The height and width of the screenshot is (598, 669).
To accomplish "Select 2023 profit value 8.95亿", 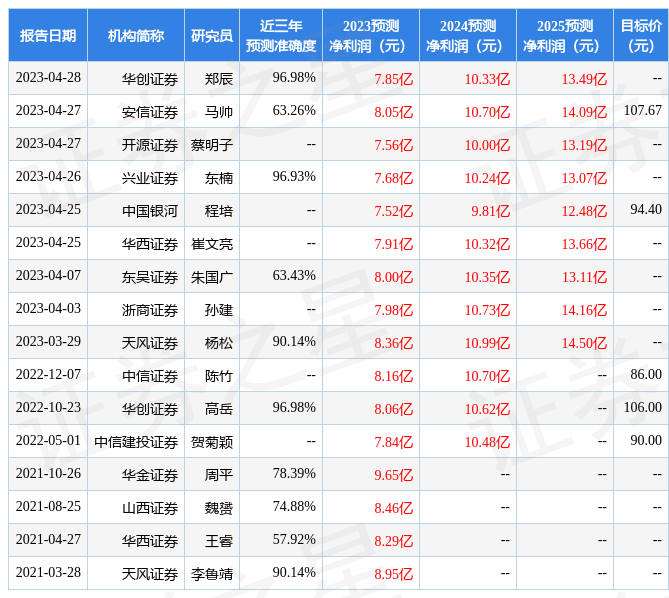I will [x=393, y=574].
